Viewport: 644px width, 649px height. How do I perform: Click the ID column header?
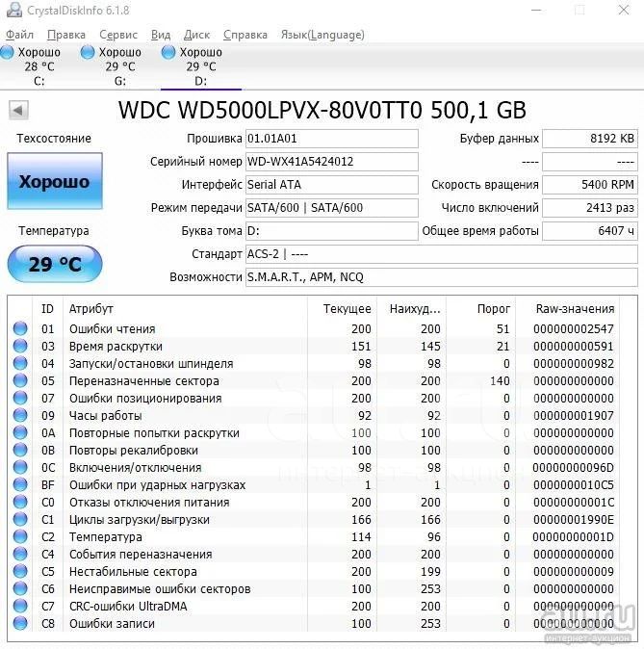[47, 309]
